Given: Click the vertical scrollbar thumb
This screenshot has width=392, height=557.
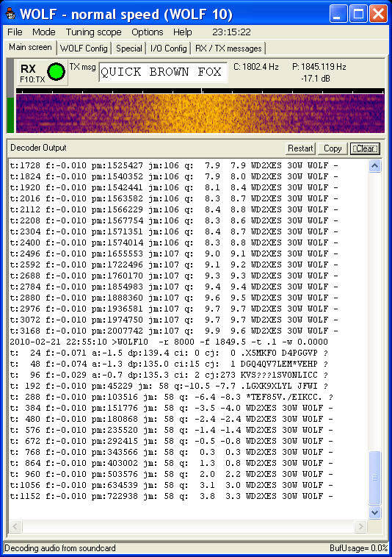Looking at the screenshot, I should coord(374,478).
